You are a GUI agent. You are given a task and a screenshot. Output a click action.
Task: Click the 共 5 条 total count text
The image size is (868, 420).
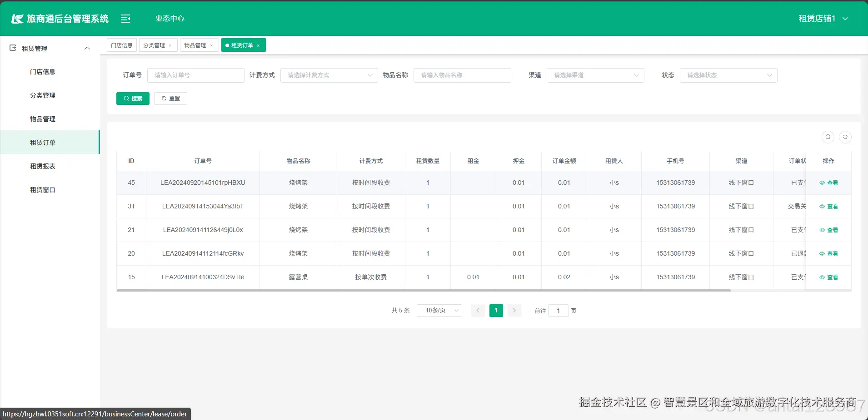click(400, 311)
